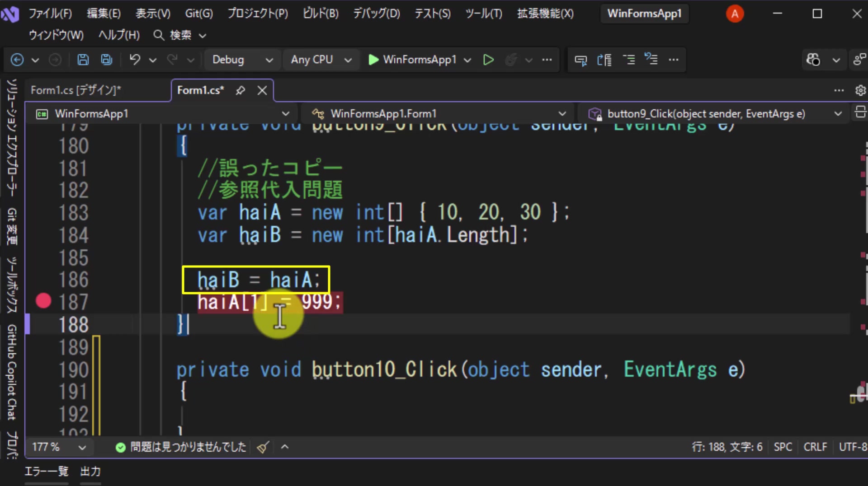The width and height of the screenshot is (868, 486).
Task: Click the SPC indentation indicator in the status bar
Action: [783, 447]
